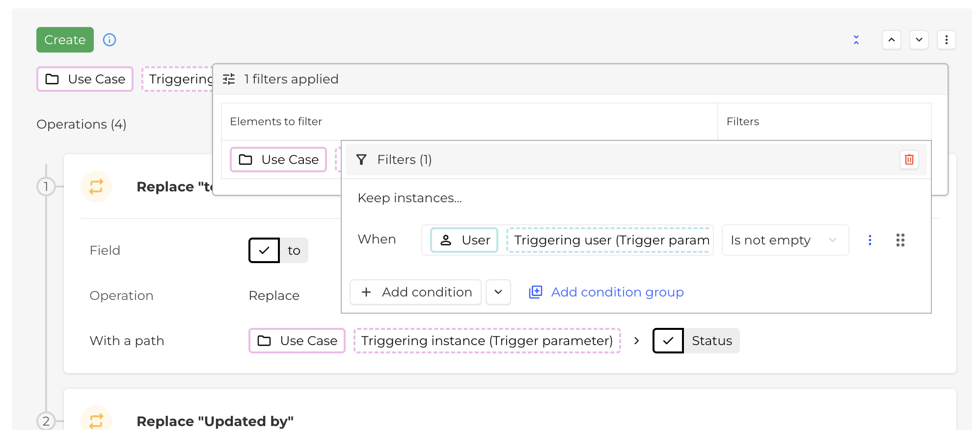Click the drag handle dots on the condition row
The image size is (980, 430).
(x=900, y=240)
